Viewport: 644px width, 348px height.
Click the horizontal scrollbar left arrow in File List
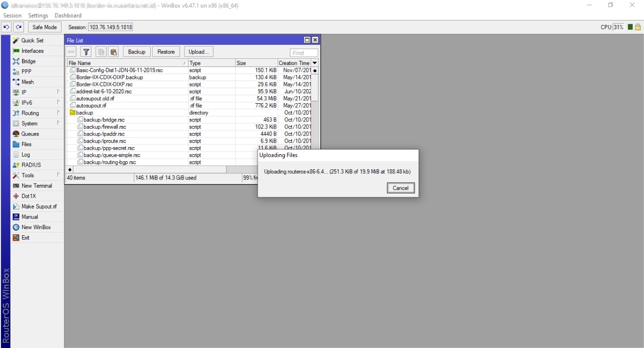(x=70, y=170)
